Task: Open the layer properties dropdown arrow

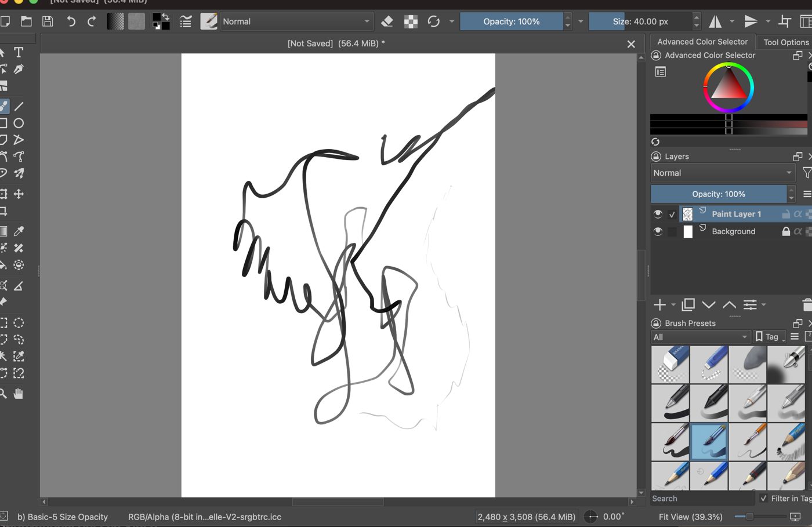Action: coord(764,304)
